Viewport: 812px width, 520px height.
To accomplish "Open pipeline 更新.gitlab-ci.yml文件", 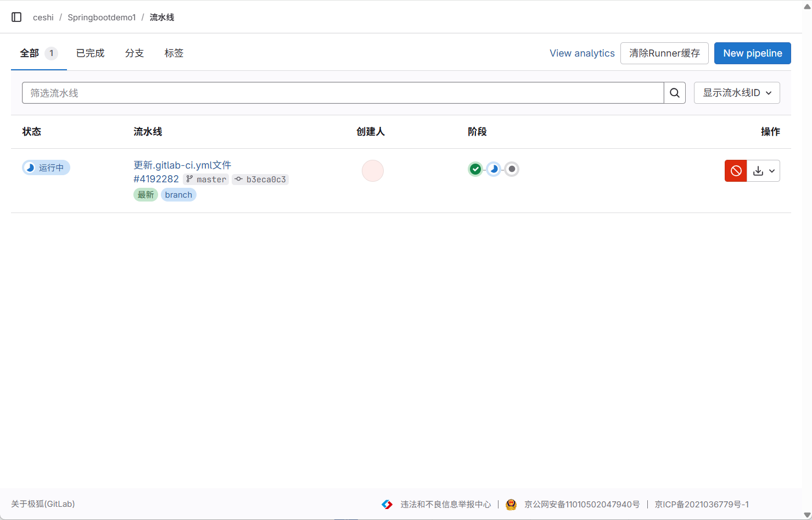I will 182,165.
